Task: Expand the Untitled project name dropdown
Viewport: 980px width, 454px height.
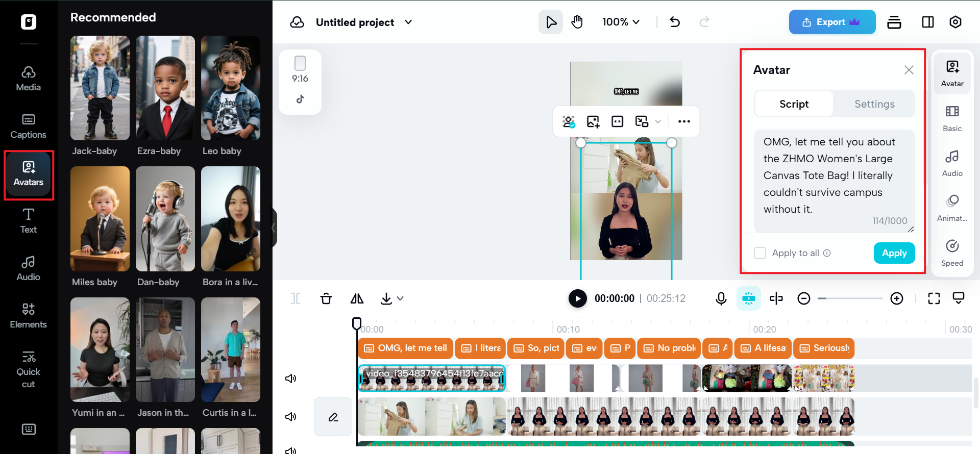Action: pos(408,22)
